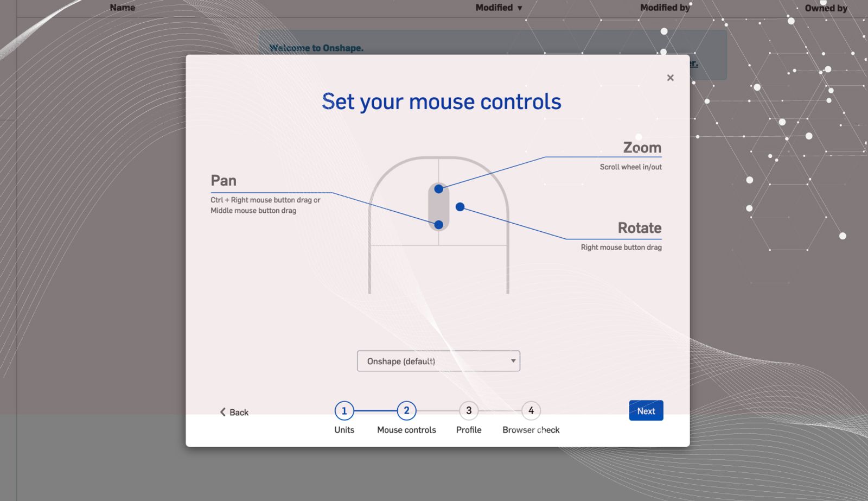The height and width of the screenshot is (501, 868).
Task: Click the Back chevron button
Action: pyautogui.click(x=234, y=412)
